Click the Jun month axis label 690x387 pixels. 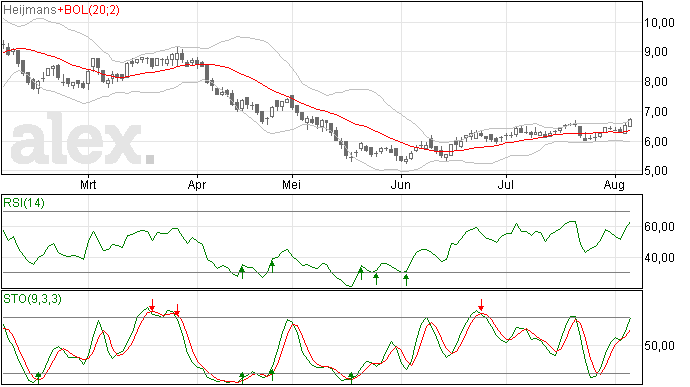pos(400,185)
